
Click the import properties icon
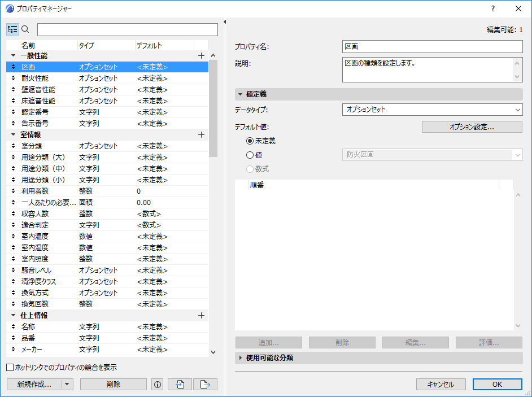pyautogui.click(x=180, y=385)
